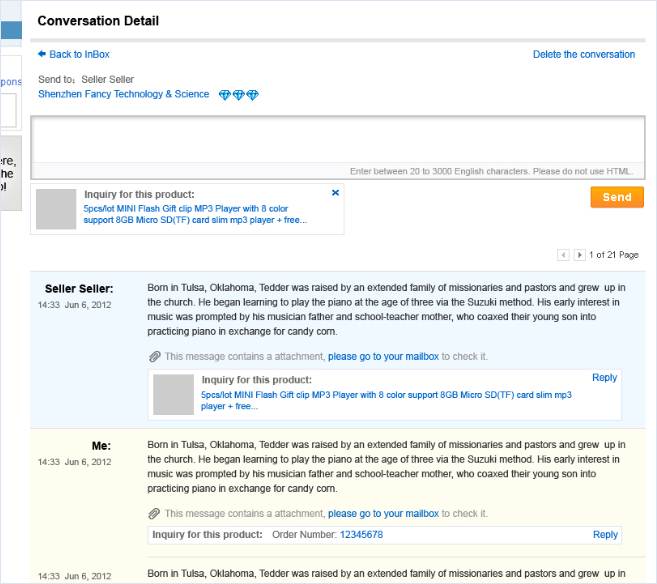Reply to the Me message
Screen dimensions: 657x584
[x=604, y=535]
